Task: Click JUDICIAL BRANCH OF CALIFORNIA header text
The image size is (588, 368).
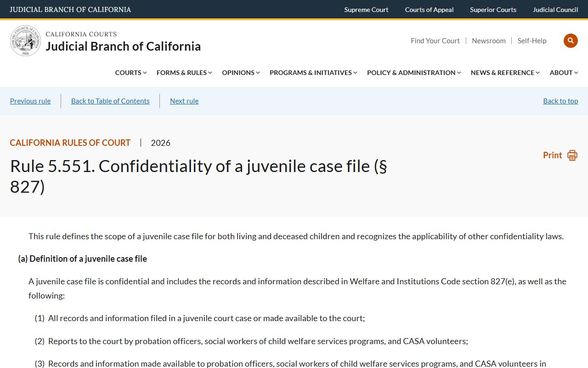Action: (x=70, y=10)
